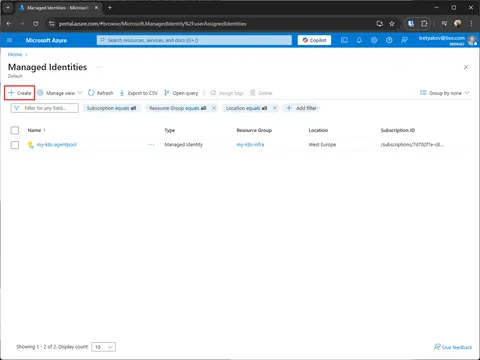480x360 pixels.
Task: Open the Location equals all filter
Action: point(246,108)
